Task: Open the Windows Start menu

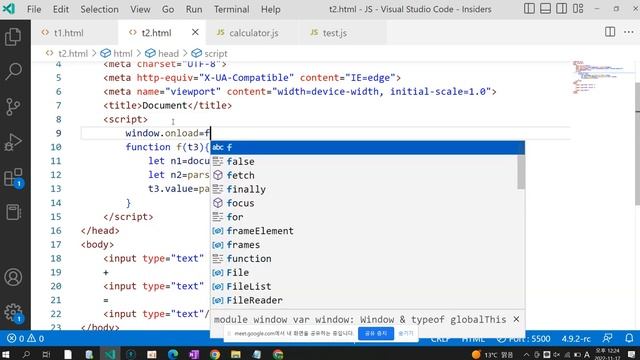Action: [6, 354]
